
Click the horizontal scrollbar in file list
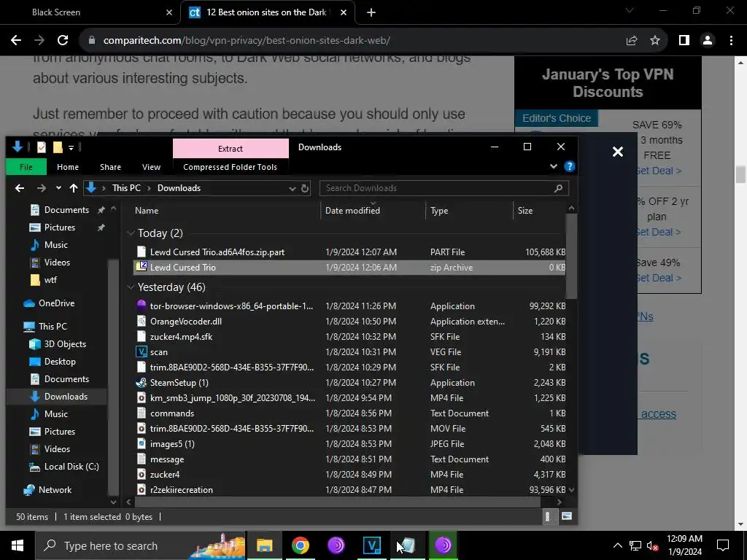tap(338, 502)
